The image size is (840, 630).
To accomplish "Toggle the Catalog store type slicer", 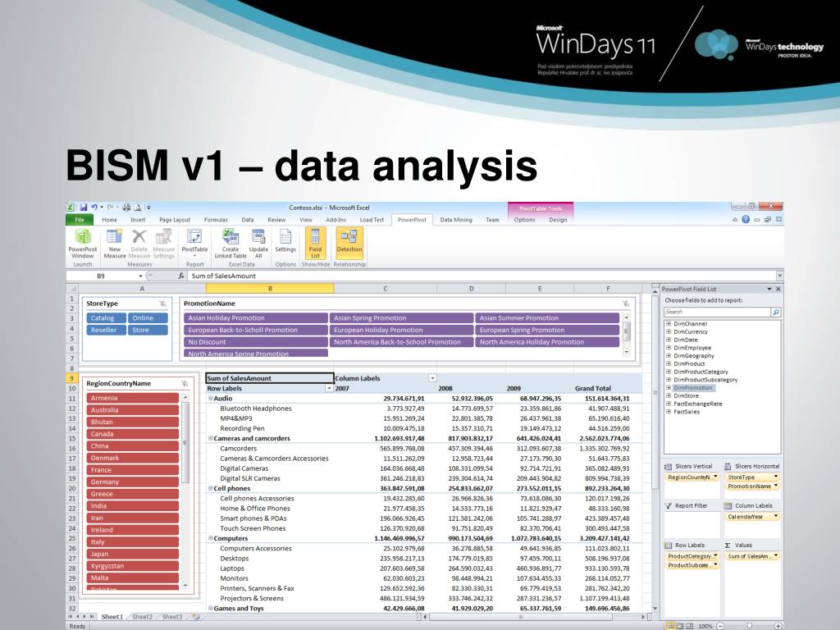I will 106,318.
